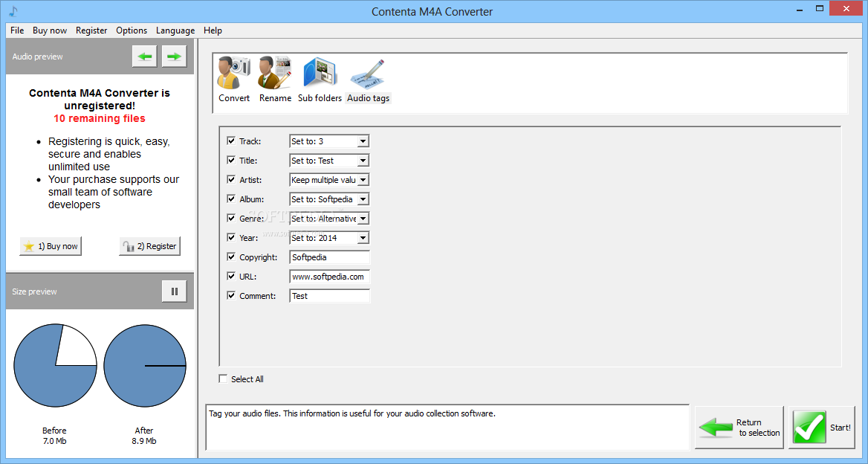The image size is (868, 464).
Task: Click the After size pie chart
Action: point(145,365)
